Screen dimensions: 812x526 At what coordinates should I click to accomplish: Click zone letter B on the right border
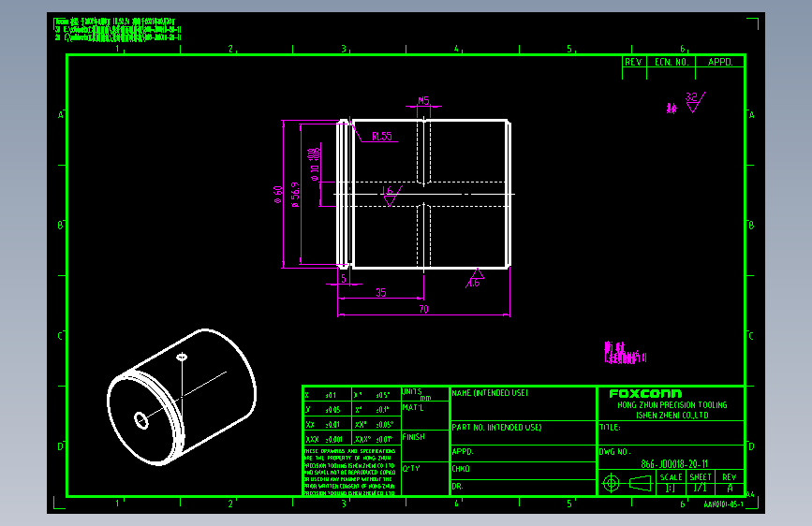click(x=751, y=226)
